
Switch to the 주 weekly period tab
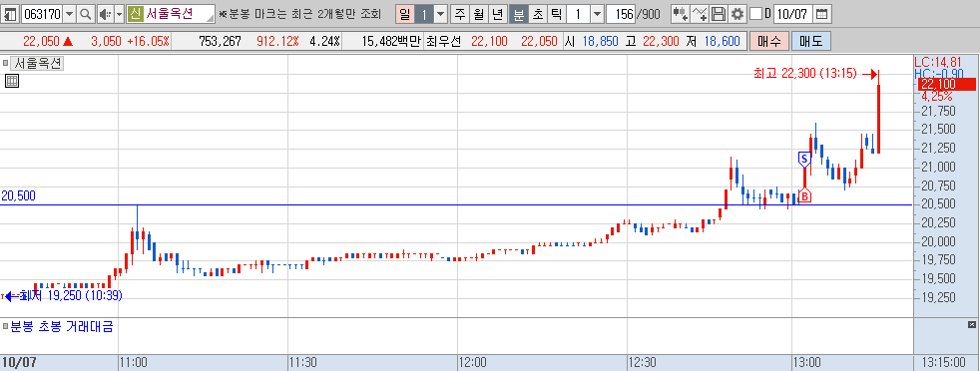(x=460, y=14)
